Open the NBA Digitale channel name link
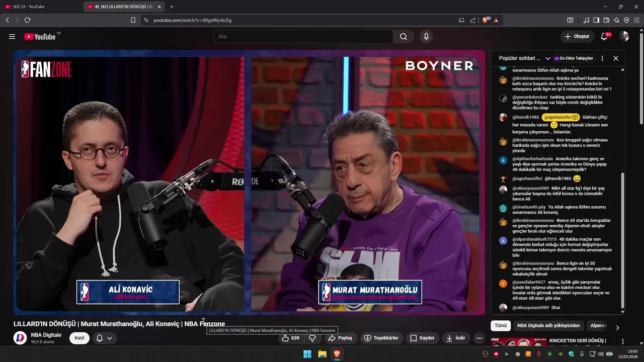The width and height of the screenshot is (644, 362). point(46,335)
